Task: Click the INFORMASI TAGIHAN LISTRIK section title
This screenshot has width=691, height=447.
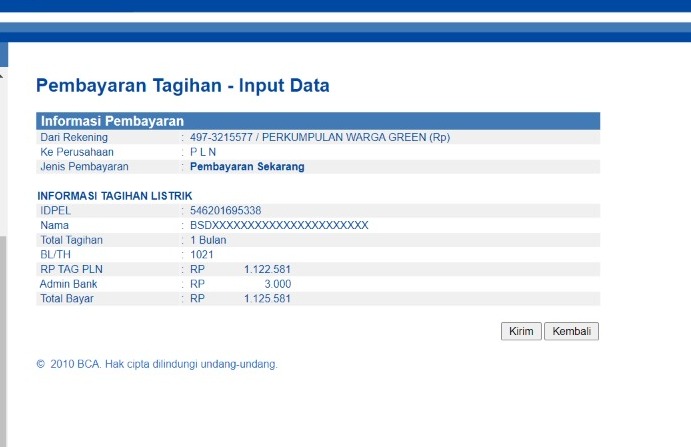Action: pyautogui.click(x=115, y=195)
